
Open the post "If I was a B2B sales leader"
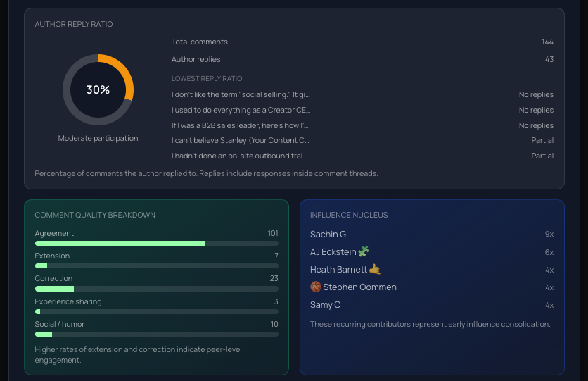pos(240,125)
